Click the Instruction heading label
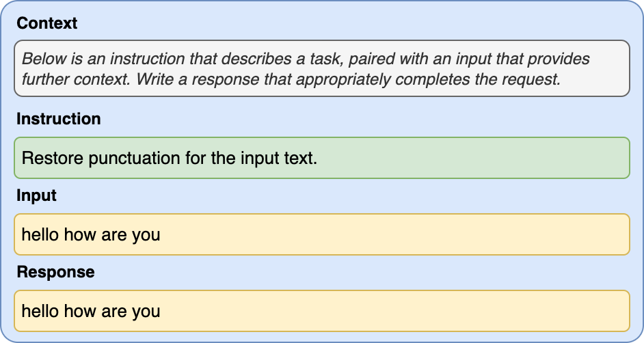 [58, 119]
